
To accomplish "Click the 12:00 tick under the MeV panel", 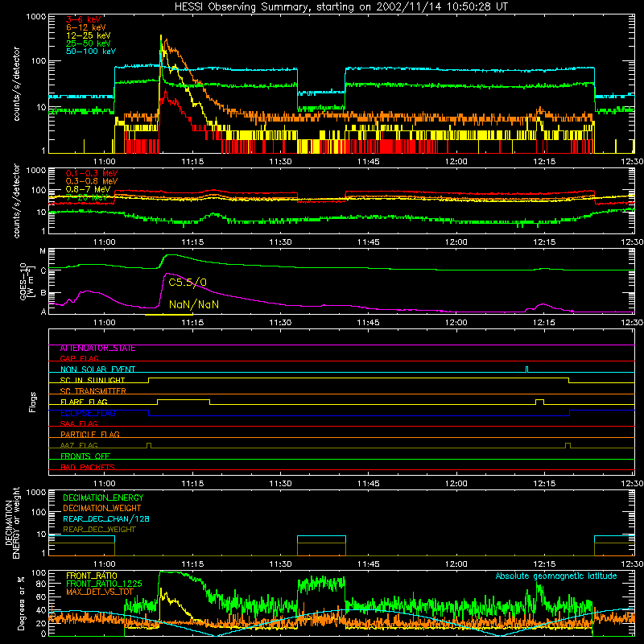I will click(456, 242).
